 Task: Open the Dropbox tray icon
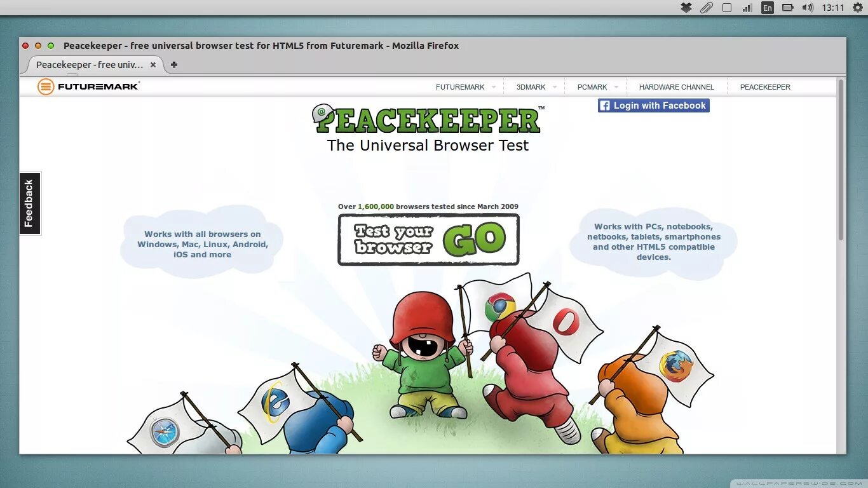(x=686, y=8)
